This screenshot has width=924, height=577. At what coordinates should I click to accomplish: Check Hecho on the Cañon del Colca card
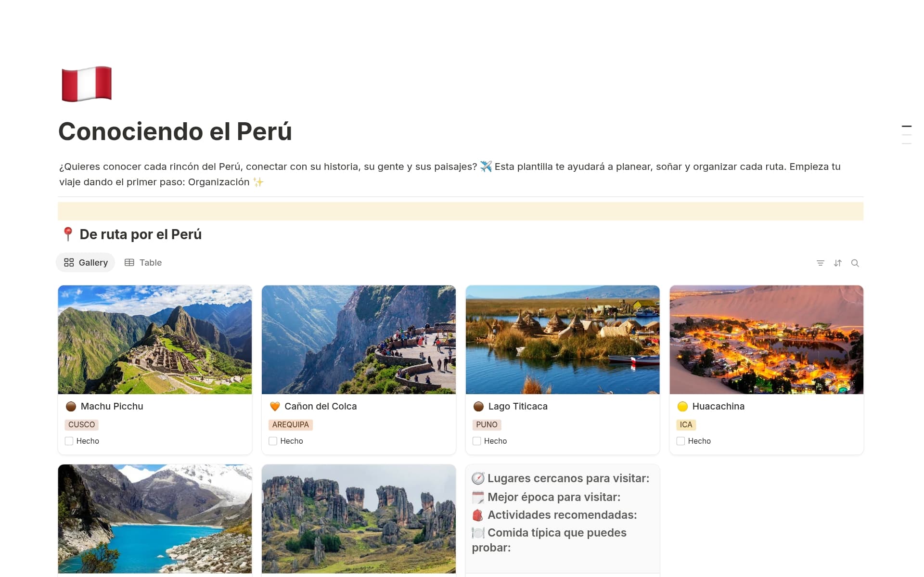click(273, 441)
